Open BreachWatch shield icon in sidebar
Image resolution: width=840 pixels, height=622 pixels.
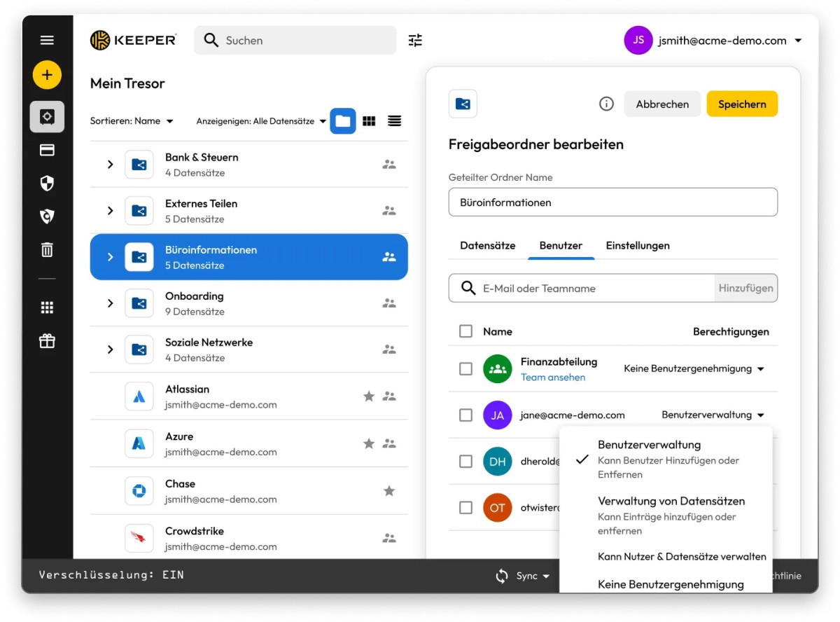point(47,216)
